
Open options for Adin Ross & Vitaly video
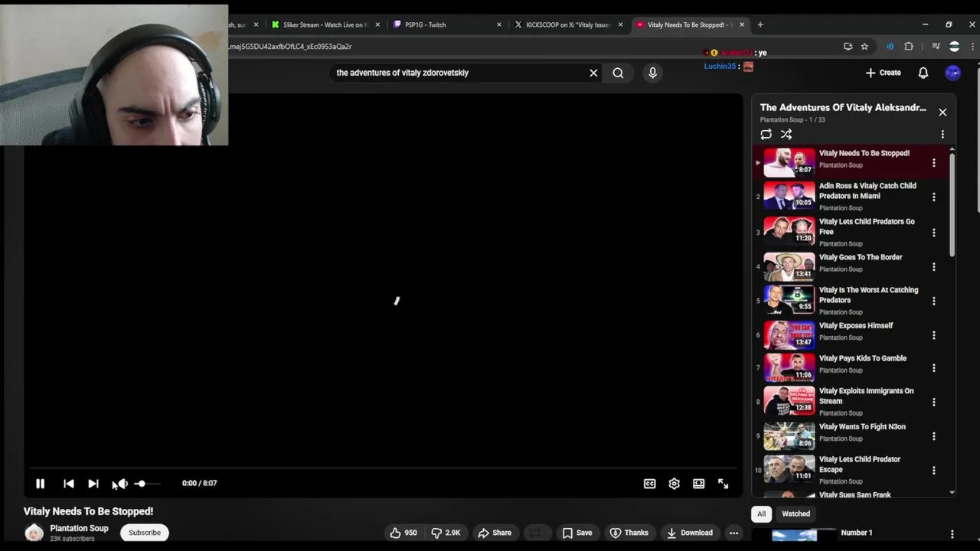[x=933, y=197]
